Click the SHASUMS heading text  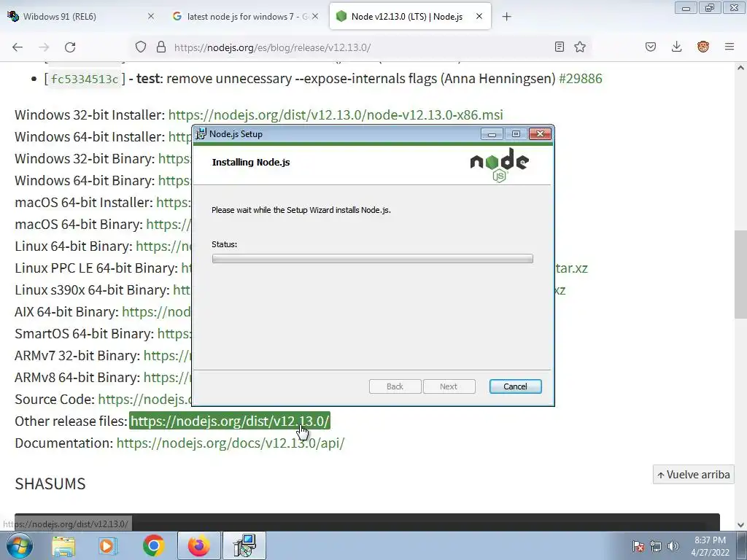point(50,484)
